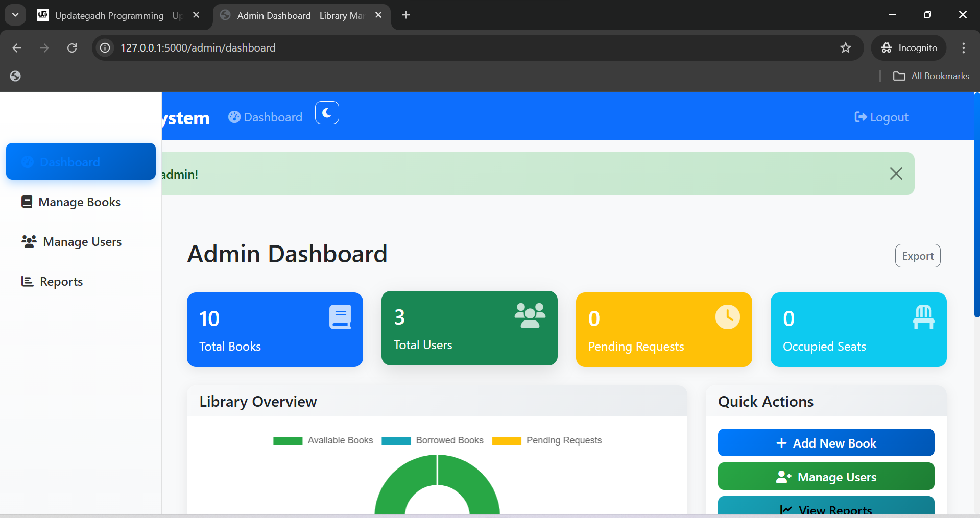Click the green Manage Users quick action button
980x518 pixels.
[x=826, y=476]
